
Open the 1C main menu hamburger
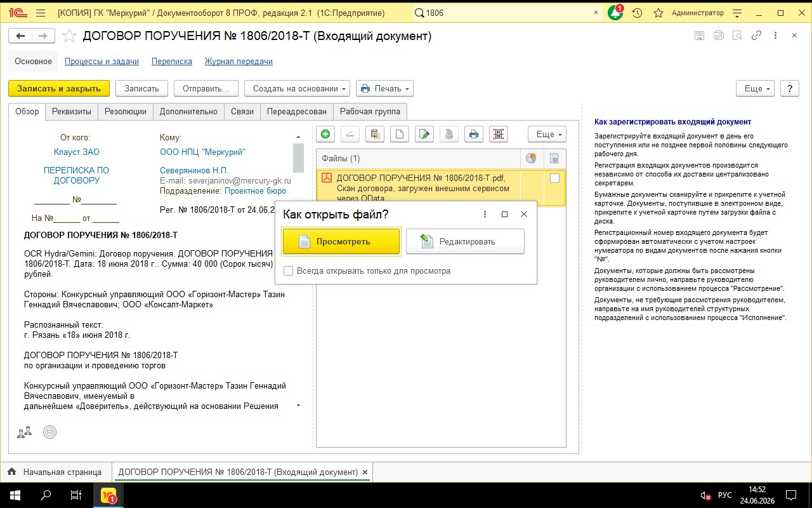[41, 13]
